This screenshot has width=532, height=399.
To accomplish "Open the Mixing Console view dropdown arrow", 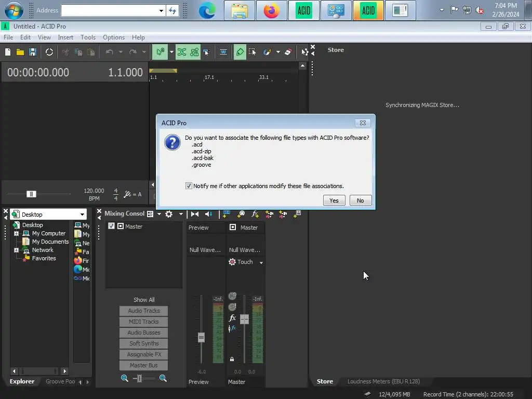I will (x=159, y=214).
